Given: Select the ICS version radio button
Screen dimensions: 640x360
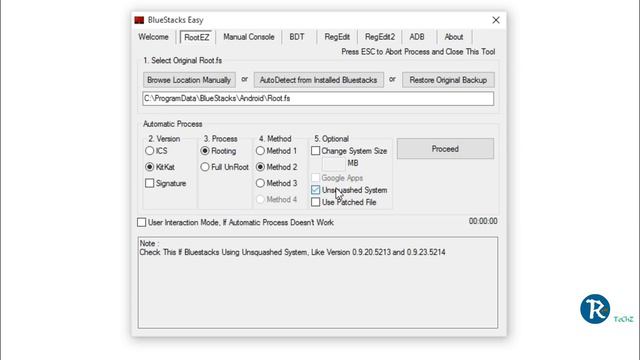Looking at the screenshot, I should 150,151.
